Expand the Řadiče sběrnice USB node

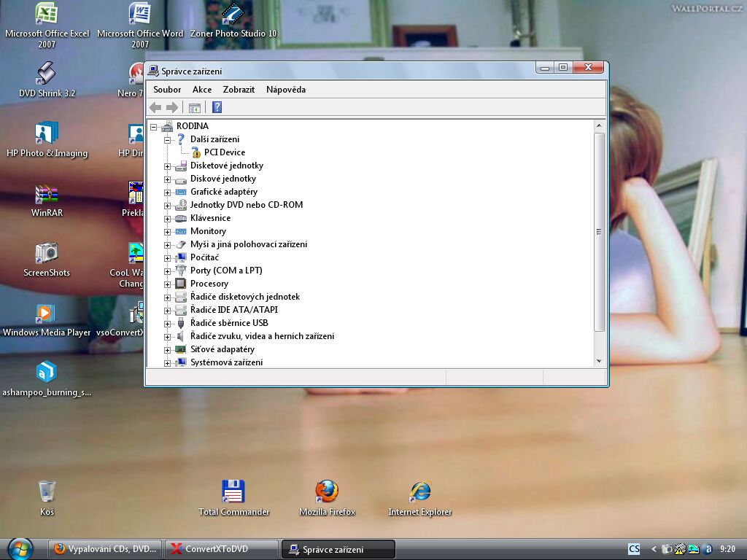tap(167, 324)
